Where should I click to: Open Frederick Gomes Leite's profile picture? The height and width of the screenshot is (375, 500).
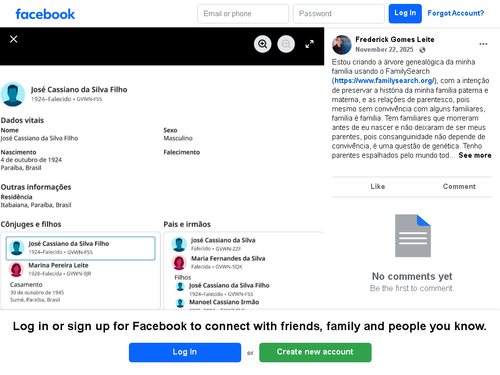pos(342,45)
